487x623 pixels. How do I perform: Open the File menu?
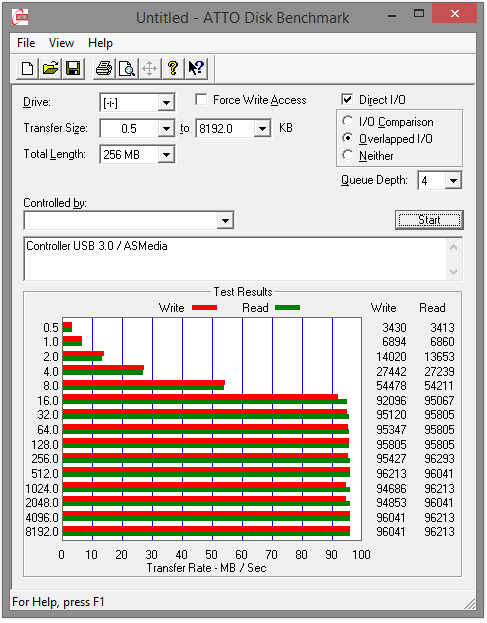point(26,43)
